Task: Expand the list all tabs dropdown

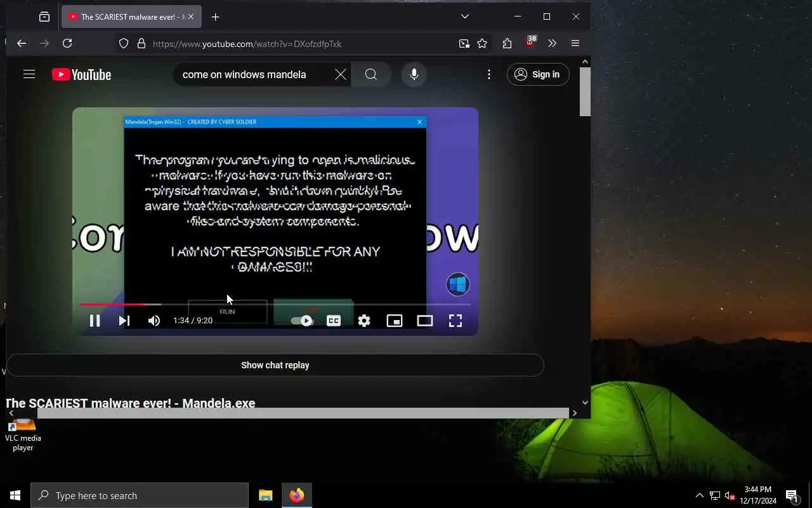Action: [465, 17]
